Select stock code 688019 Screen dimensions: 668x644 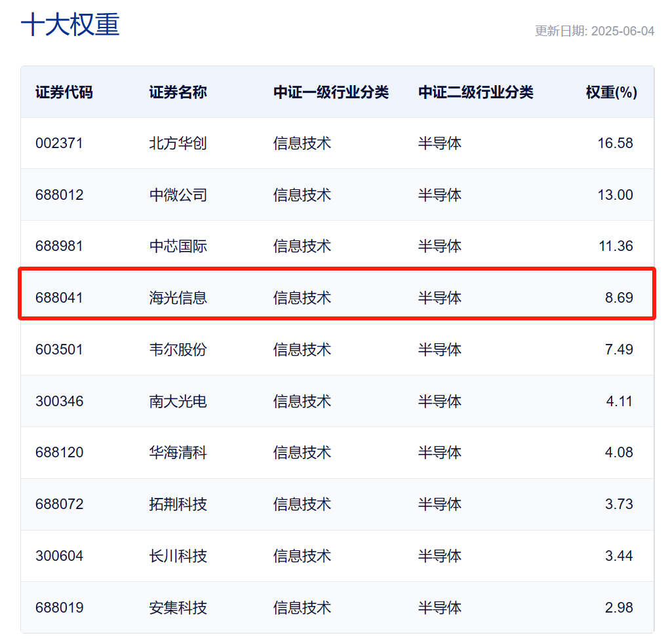[x=59, y=607]
